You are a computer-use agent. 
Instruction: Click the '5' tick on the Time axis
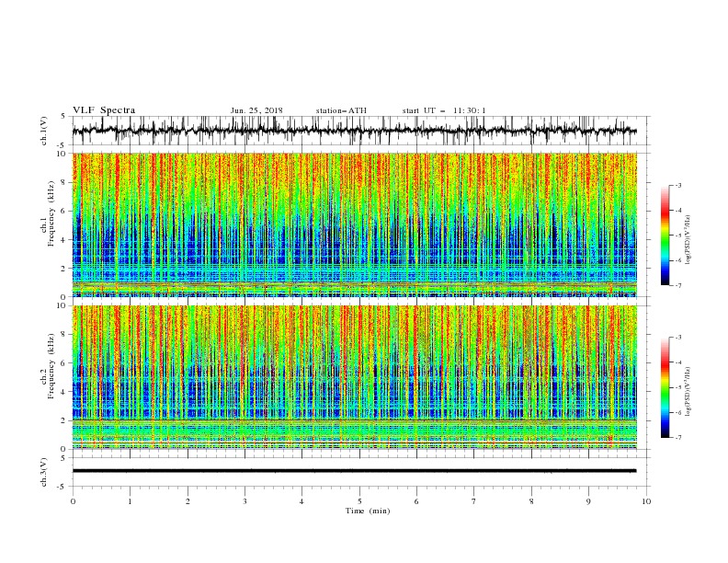tap(359, 501)
